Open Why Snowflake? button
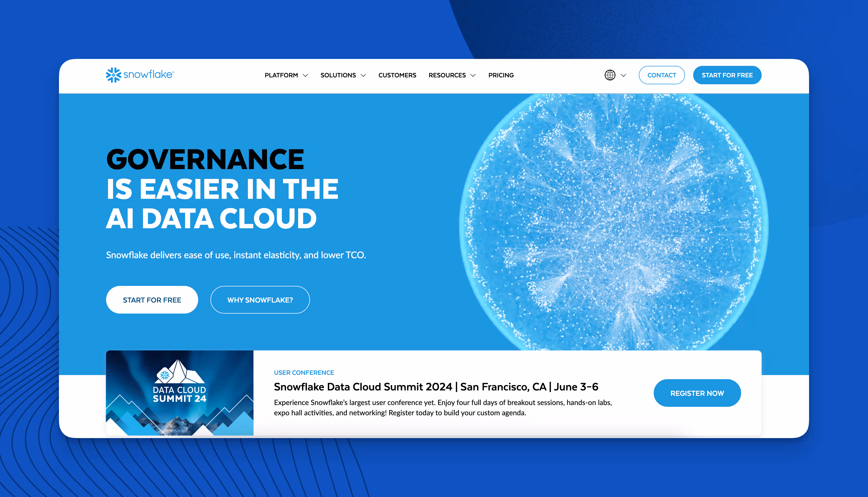The height and width of the screenshot is (497, 868). [260, 300]
